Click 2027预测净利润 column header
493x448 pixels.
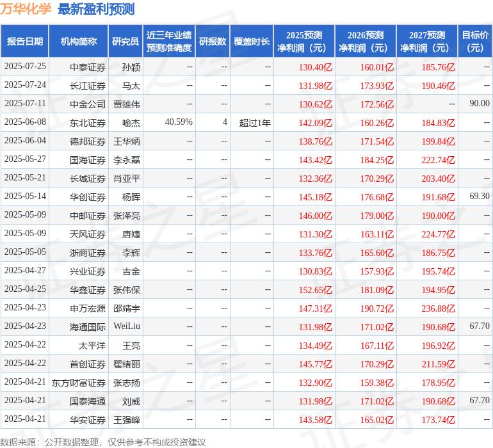(426, 42)
